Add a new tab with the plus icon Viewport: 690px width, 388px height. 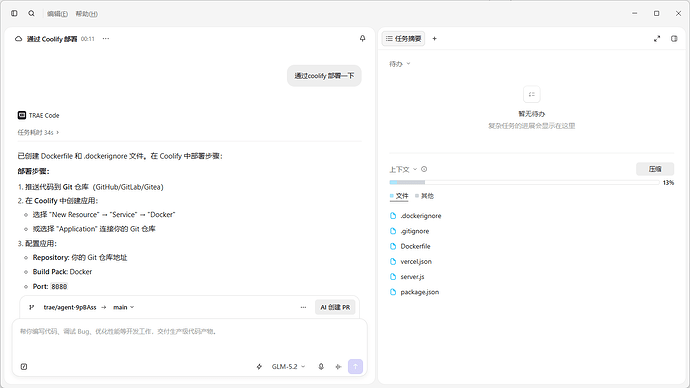click(434, 39)
